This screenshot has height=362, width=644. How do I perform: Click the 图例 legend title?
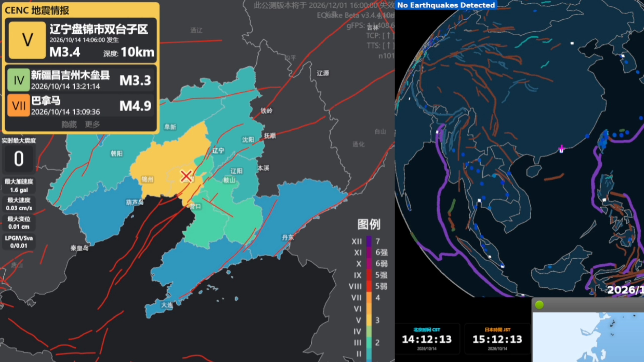(369, 224)
